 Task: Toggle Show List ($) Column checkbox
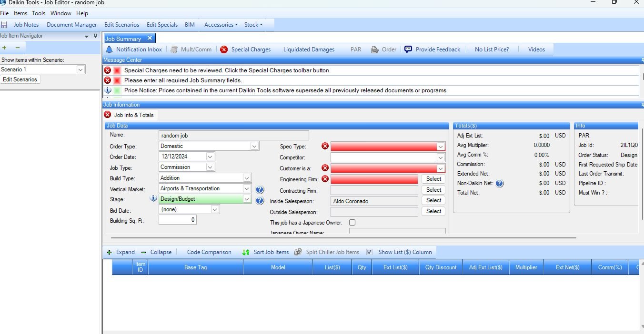[369, 252]
